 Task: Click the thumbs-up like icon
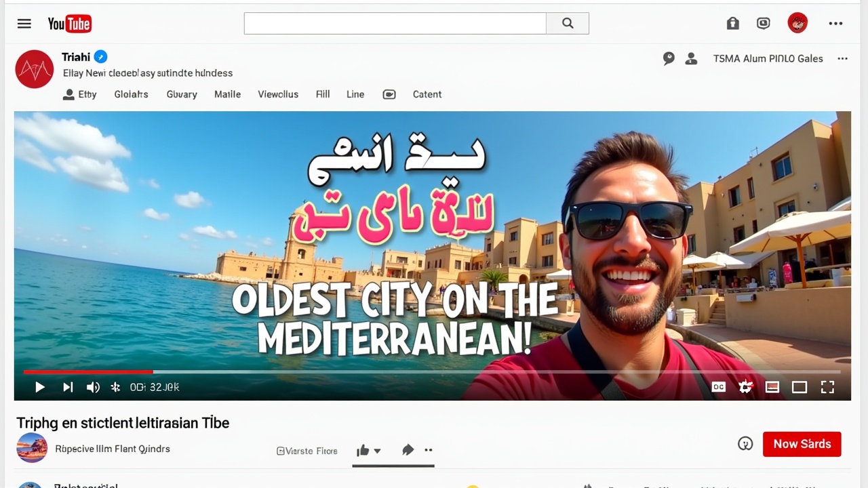[363, 450]
